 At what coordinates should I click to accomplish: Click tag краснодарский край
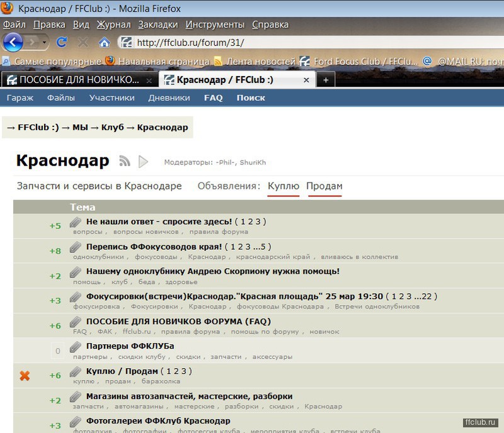click(x=273, y=257)
